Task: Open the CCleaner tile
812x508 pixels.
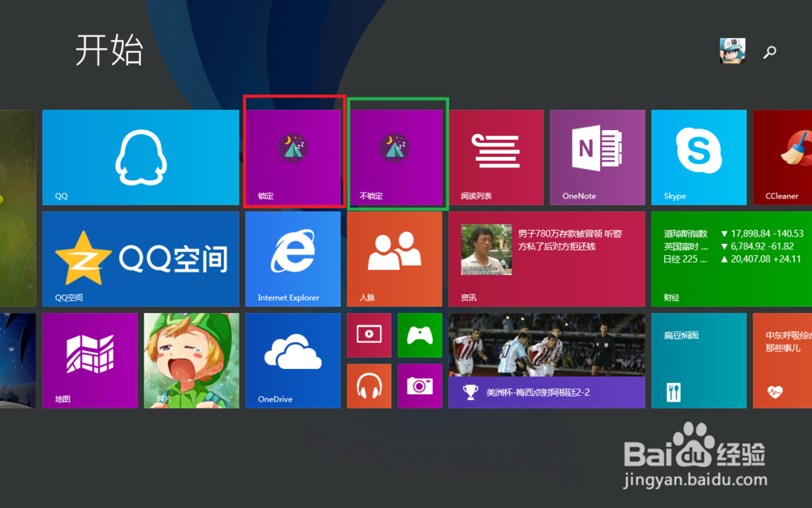Action: [783, 157]
